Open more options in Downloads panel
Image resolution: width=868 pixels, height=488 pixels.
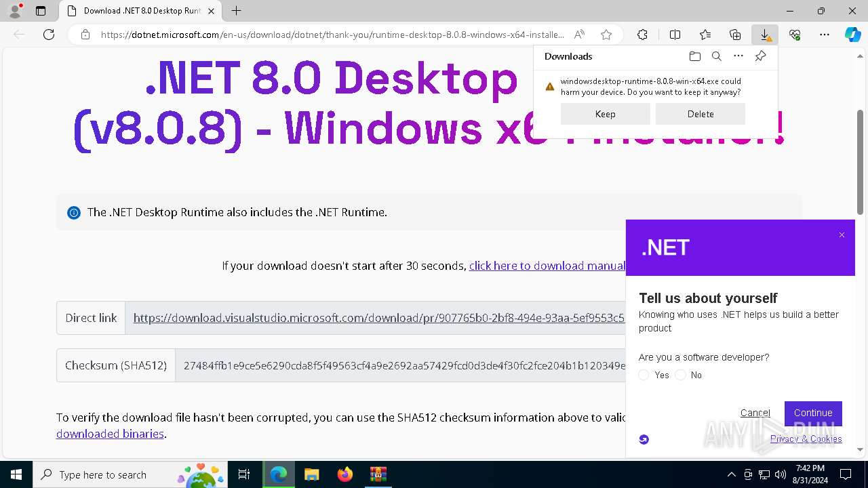[738, 56]
